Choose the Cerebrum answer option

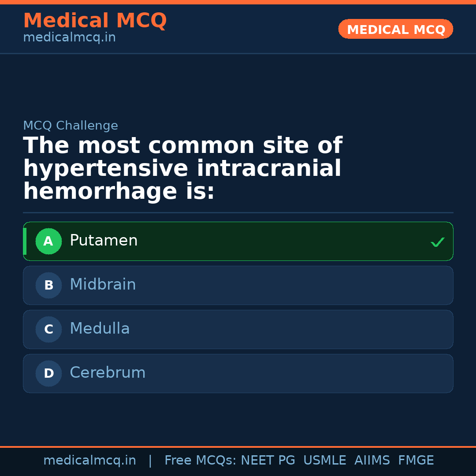pyautogui.click(x=238, y=373)
